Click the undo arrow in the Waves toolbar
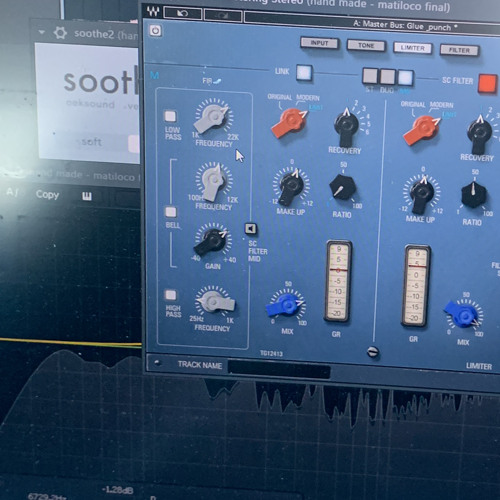 [x=183, y=14]
